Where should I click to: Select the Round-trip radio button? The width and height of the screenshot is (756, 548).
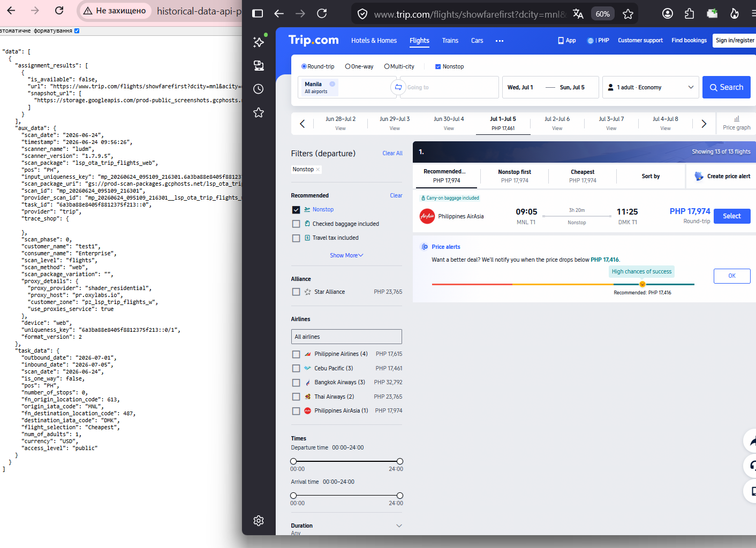tap(304, 66)
